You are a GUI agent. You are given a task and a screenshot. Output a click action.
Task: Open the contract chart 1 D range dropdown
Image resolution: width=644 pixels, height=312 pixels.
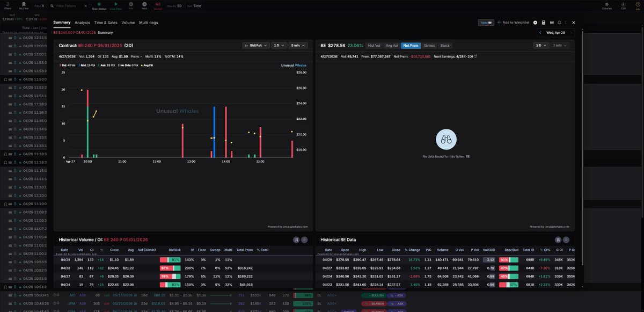point(279,46)
